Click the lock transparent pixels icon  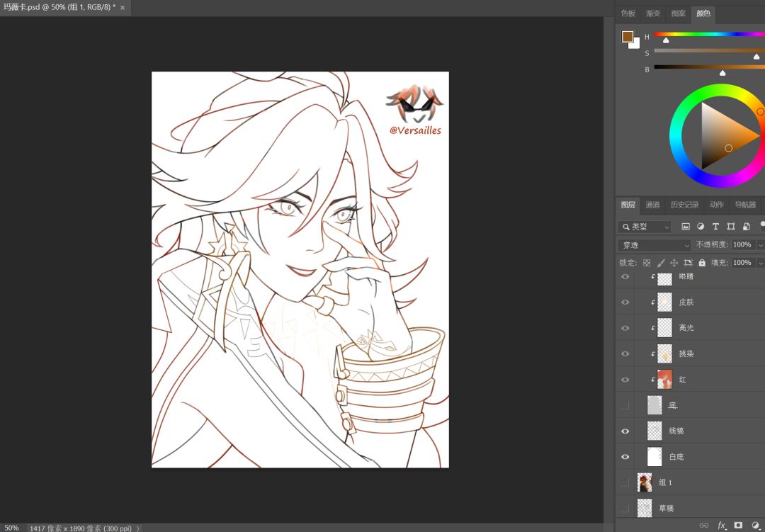[647, 263]
